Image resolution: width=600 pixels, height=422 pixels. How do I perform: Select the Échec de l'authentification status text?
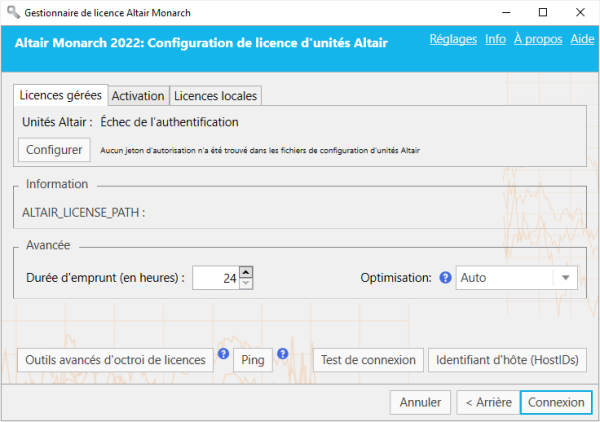169,122
